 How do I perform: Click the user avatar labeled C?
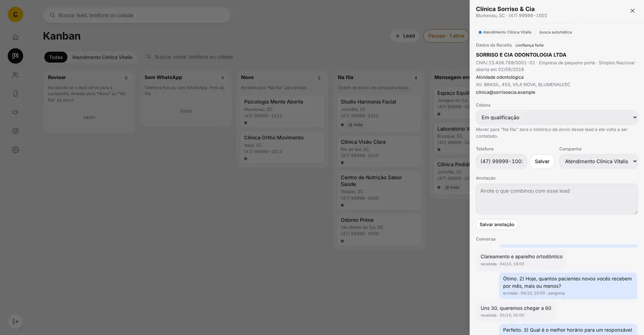15,14
